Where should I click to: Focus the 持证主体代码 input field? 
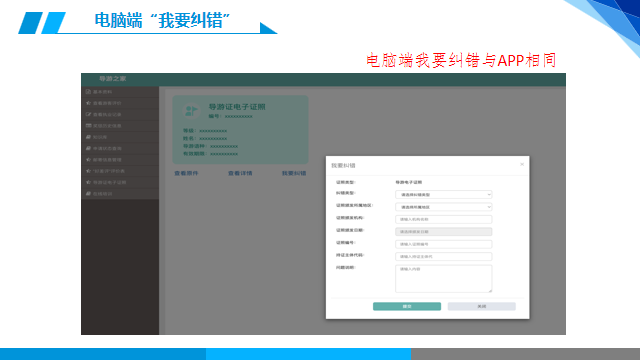(x=443, y=256)
